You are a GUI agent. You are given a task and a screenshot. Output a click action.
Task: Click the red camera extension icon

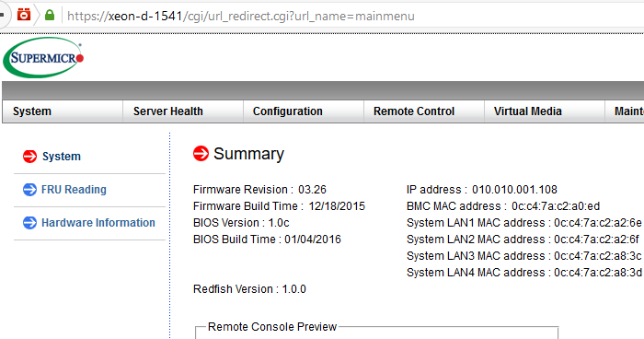pyautogui.click(x=24, y=15)
